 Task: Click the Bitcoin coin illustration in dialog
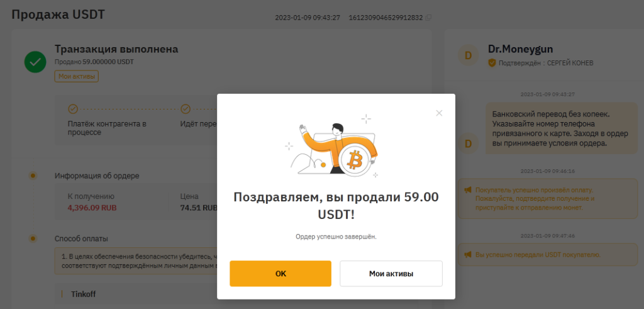click(354, 160)
